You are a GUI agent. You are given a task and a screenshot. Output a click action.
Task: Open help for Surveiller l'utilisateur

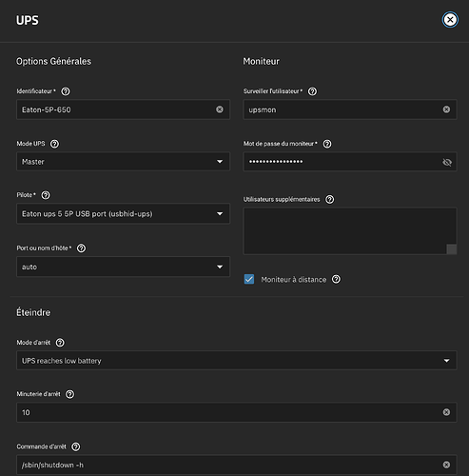click(312, 91)
